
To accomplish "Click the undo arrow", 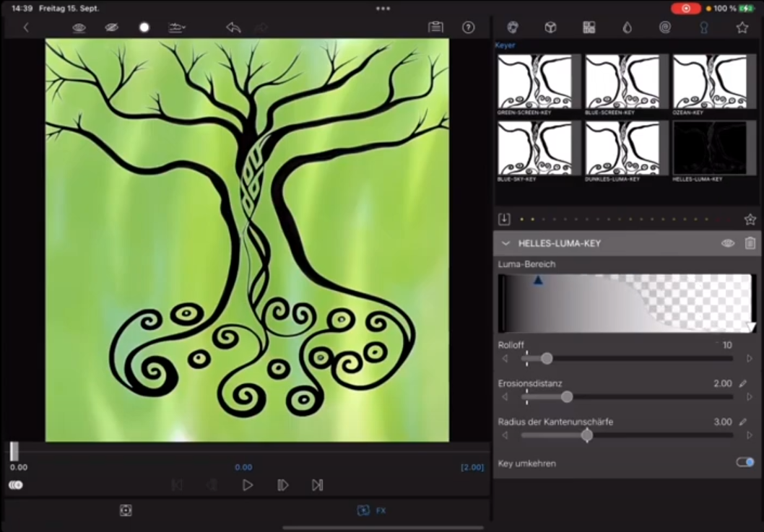I will pyautogui.click(x=233, y=27).
